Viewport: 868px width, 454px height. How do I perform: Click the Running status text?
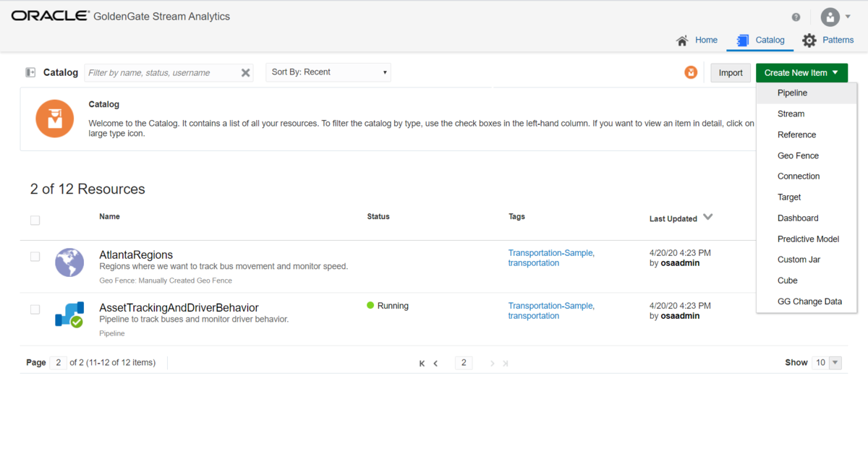pyautogui.click(x=393, y=306)
